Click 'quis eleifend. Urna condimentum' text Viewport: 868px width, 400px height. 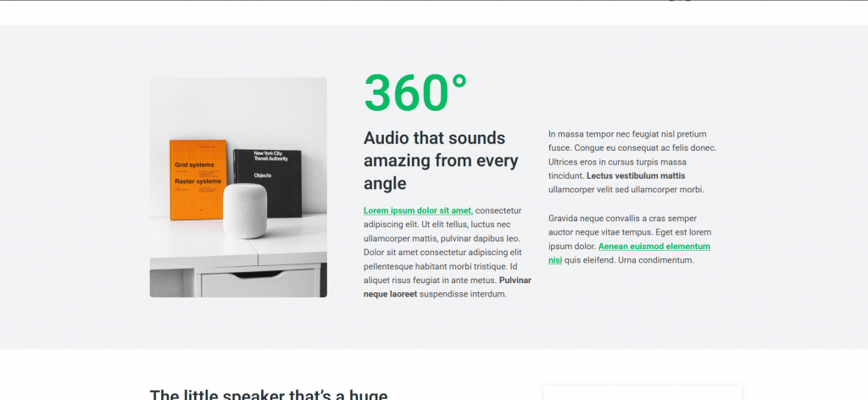(x=630, y=260)
